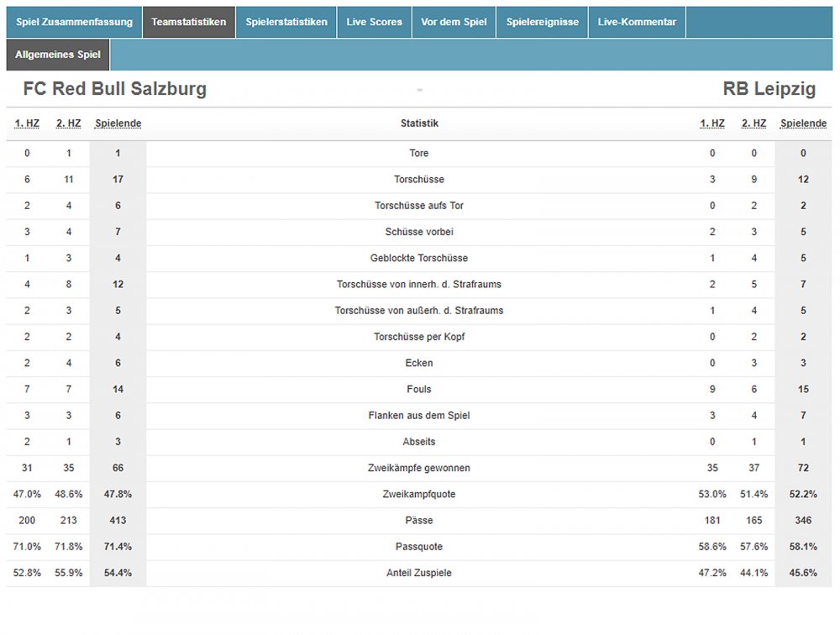
Task: Click Salzburg's Spielende column header
Action: point(118,123)
